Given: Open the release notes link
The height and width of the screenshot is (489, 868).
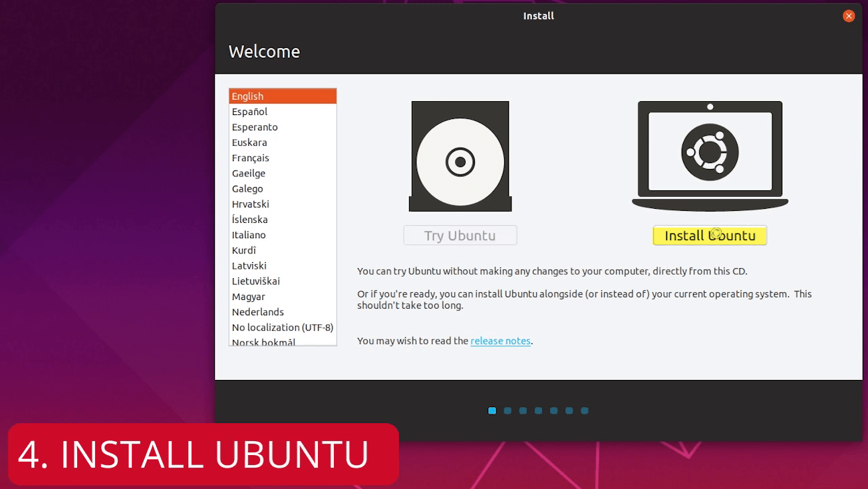Looking at the screenshot, I should click(x=500, y=341).
